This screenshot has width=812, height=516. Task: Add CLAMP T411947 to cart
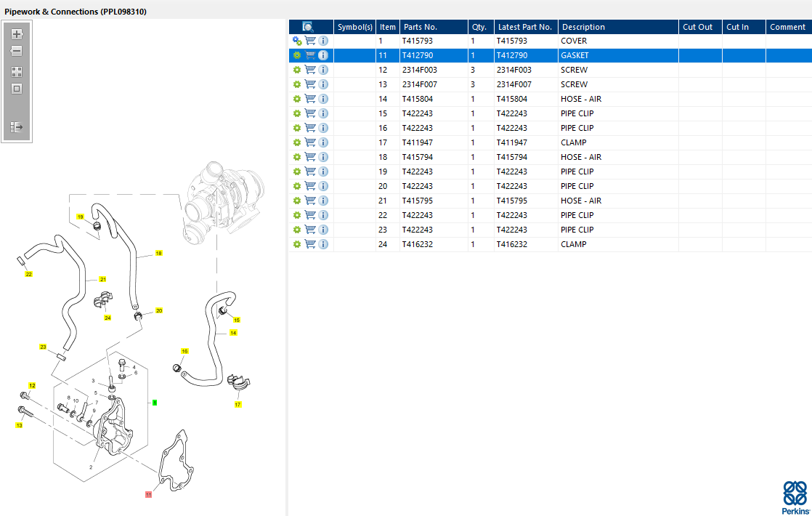click(310, 142)
